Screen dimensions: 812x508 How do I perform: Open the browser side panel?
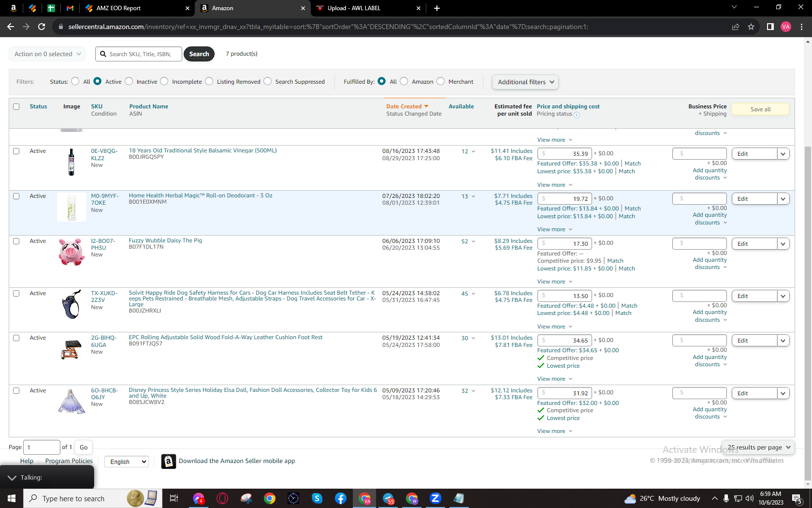point(770,27)
